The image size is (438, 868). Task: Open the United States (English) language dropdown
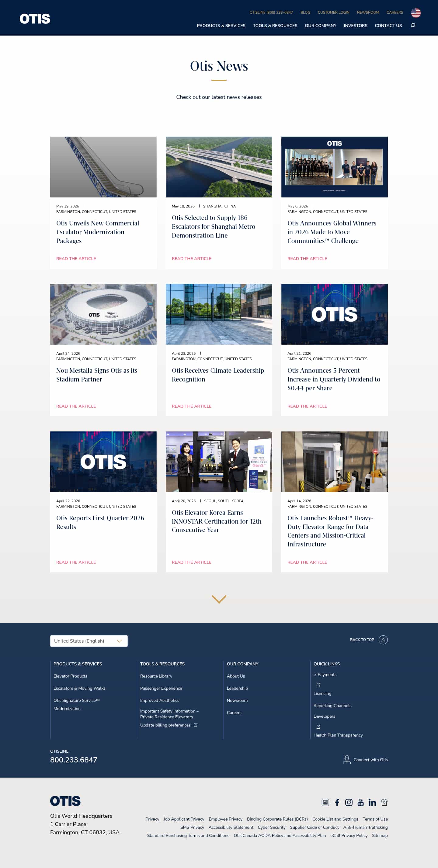coord(89,641)
